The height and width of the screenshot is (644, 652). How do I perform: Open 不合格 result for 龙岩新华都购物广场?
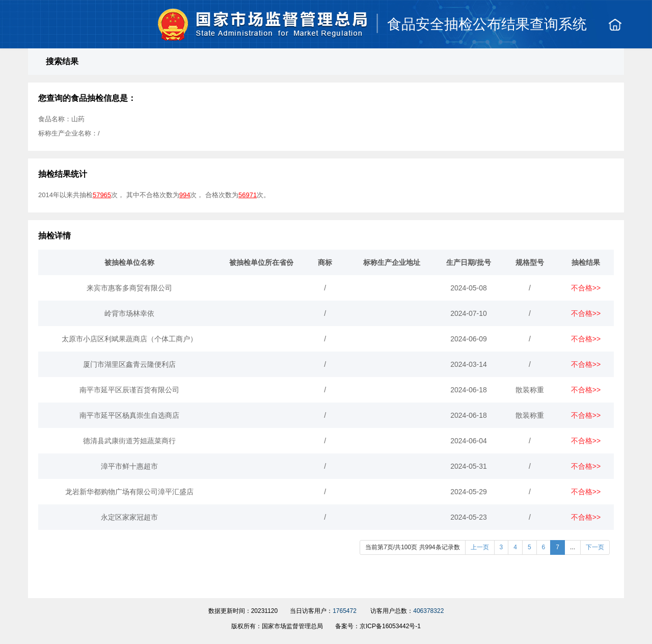click(x=586, y=492)
